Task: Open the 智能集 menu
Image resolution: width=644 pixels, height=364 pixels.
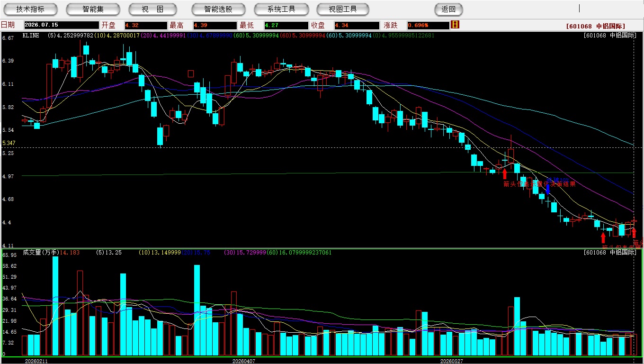Action: pos(93,9)
